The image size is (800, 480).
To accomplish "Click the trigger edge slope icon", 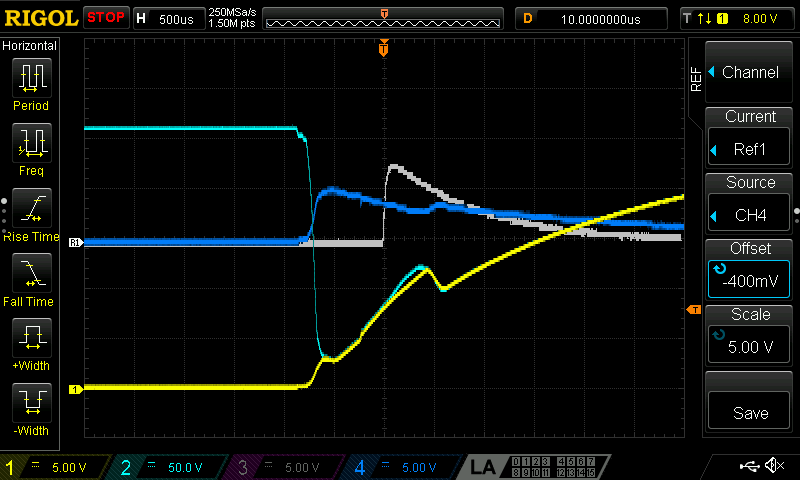I will click(705, 19).
